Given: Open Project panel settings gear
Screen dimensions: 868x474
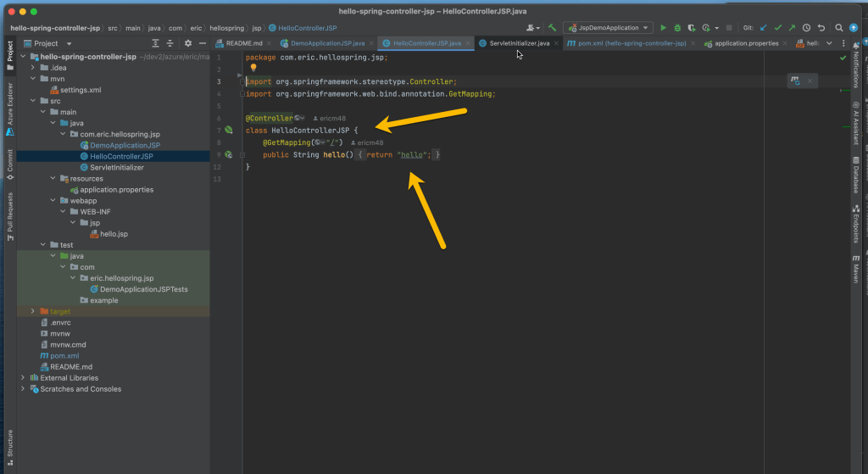Looking at the screenshot, I should [188, 43].
